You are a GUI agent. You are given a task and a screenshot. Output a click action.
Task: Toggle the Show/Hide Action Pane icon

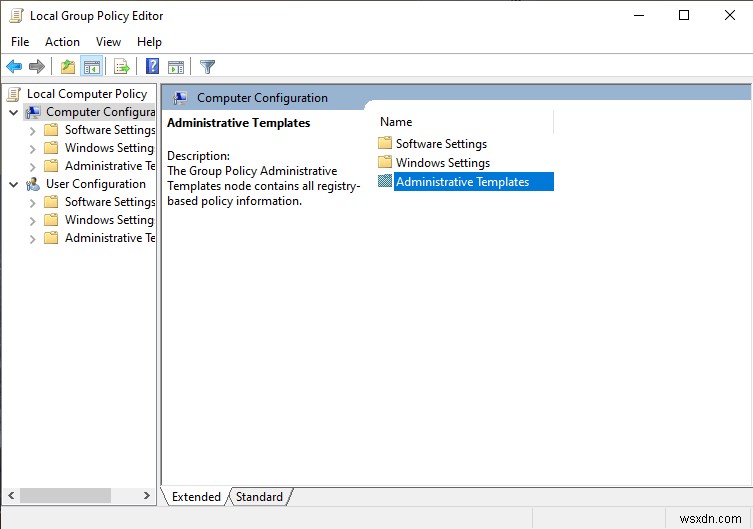(x=176, y=67)
